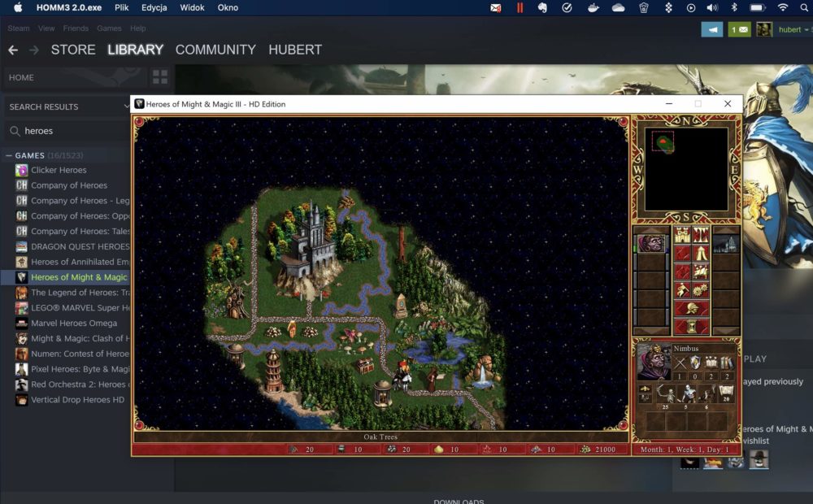Click the minimap in the game window
The height and width of the screenshot is (504, 813).
click(686, 169)
